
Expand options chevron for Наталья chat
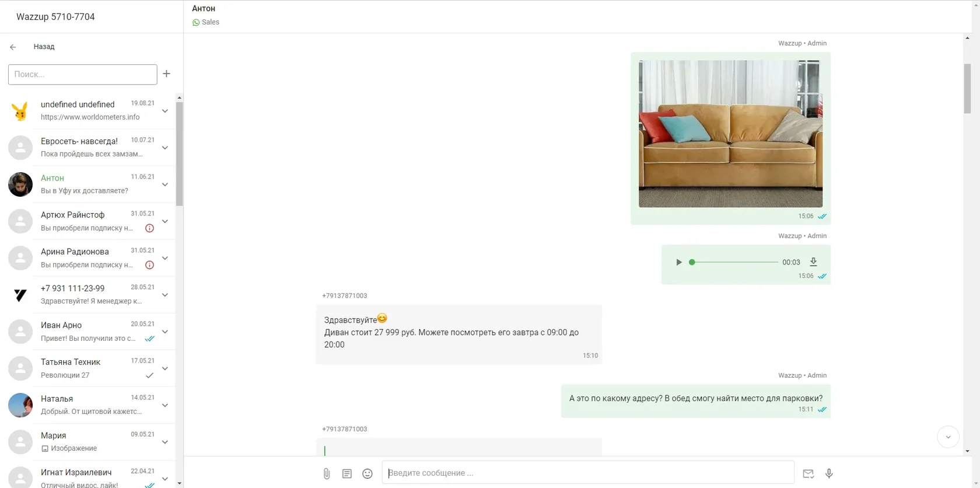tap(165, 405)
